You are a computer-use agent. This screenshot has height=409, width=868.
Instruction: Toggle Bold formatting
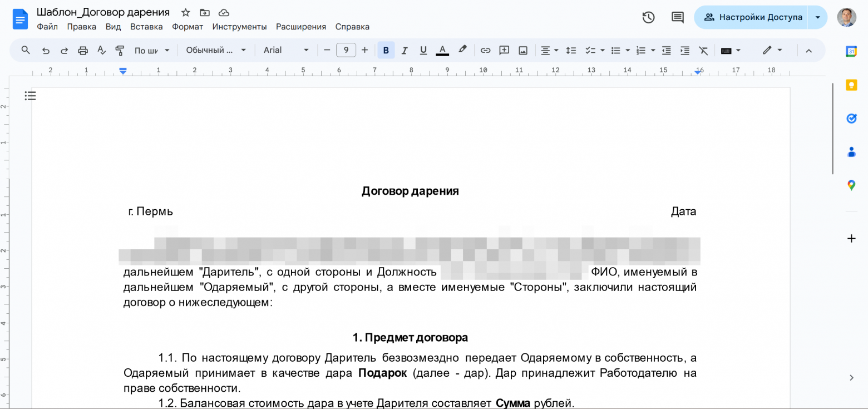(x=386, y=50)
